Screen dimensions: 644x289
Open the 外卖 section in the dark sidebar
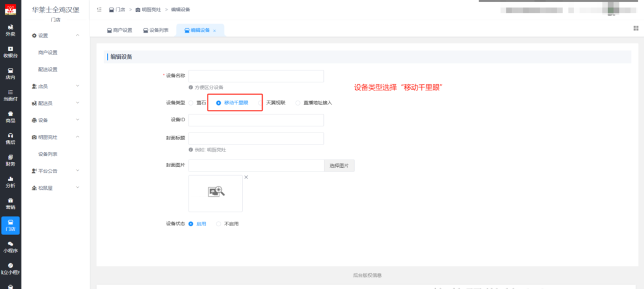click(10, 30)
